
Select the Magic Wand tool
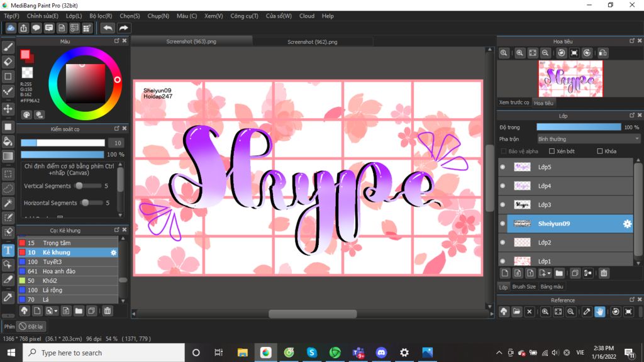point(8,203)
